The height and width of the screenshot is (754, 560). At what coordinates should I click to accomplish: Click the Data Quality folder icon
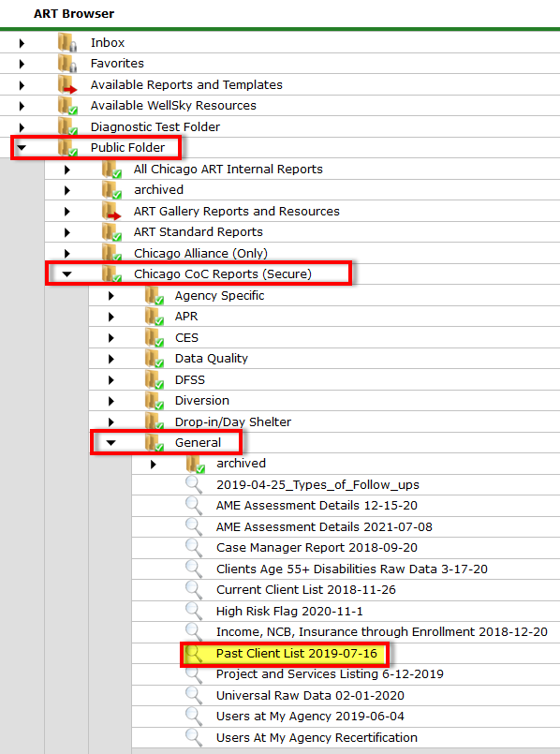tap(155, 358)
